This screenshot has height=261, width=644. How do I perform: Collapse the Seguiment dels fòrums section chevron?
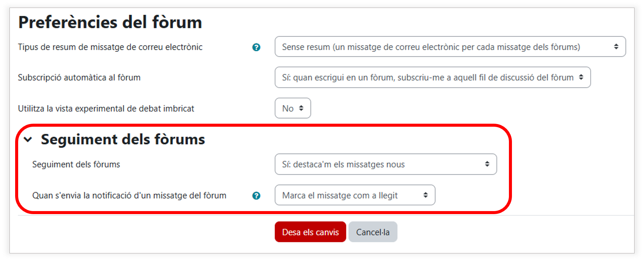(28, 140)
